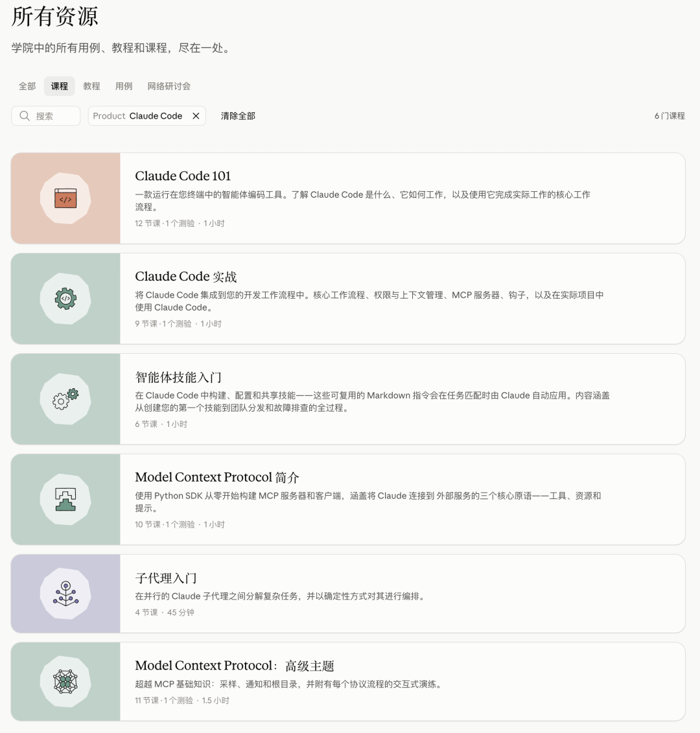Click the 12 节课 · 1 个测验 · 1 小时 text
Viewport: 700px width, 733px height.
(180, 224)
